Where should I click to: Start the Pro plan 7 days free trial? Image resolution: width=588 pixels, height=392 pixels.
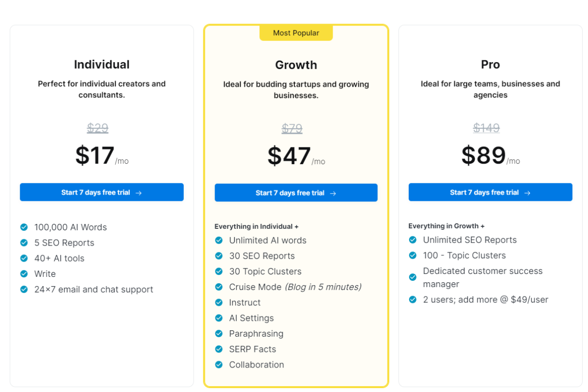pos(490,192)
